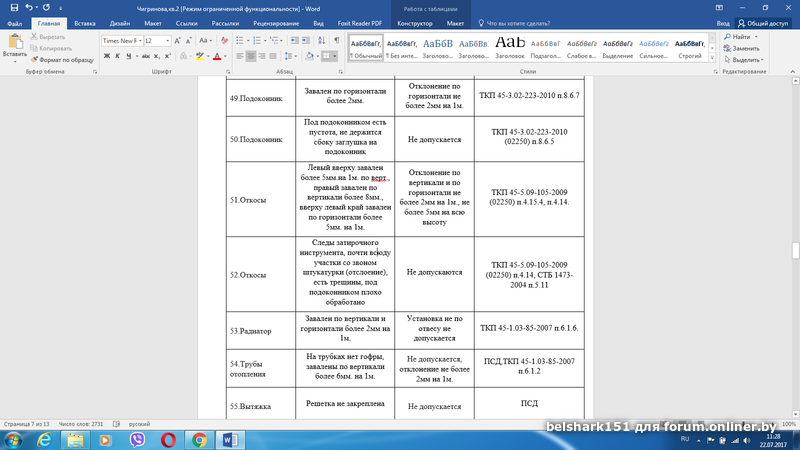Click Заменить replace
This screenshot has width=800, height=450.
(741, 48)
